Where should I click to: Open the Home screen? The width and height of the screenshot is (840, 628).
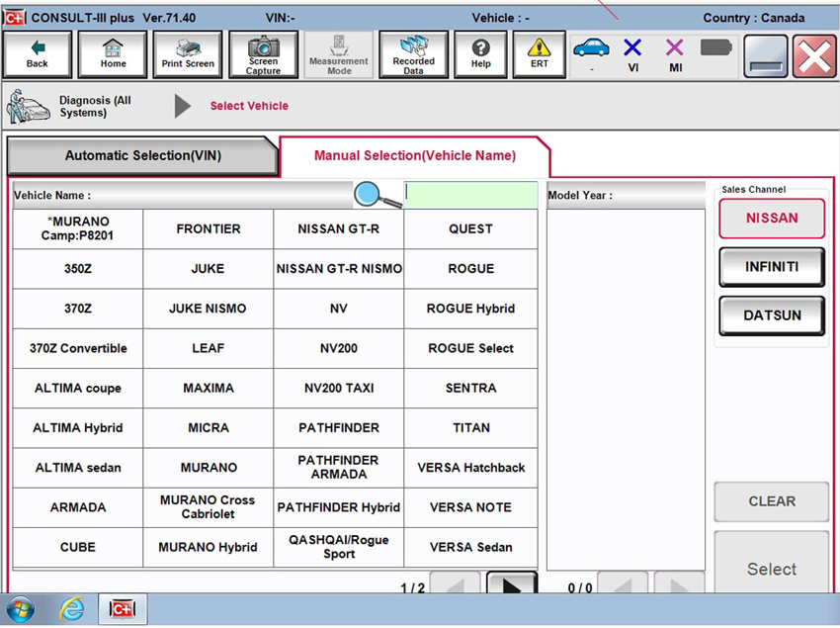coord(113,54)
